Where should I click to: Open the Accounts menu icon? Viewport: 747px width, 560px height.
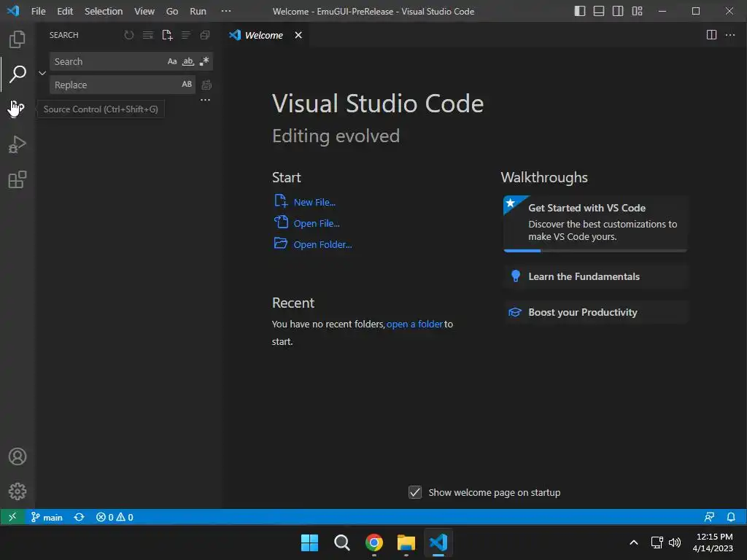coord(18,456)
